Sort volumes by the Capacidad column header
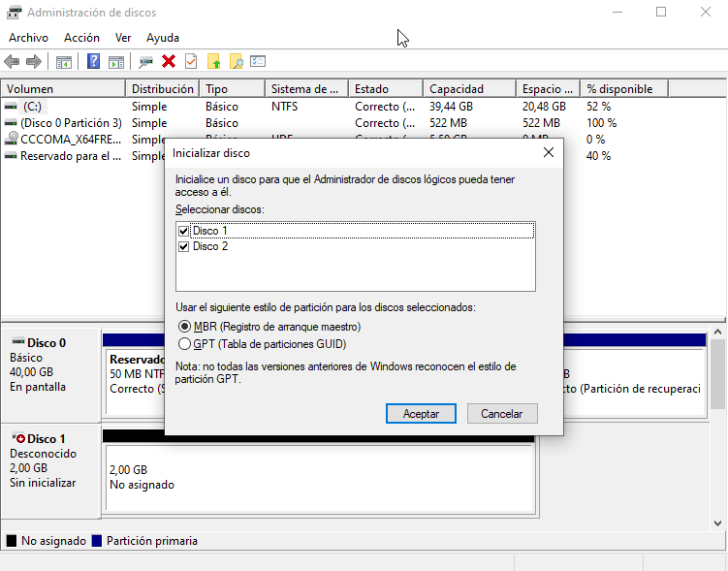728x571 pixels. [x=467, y=89]
